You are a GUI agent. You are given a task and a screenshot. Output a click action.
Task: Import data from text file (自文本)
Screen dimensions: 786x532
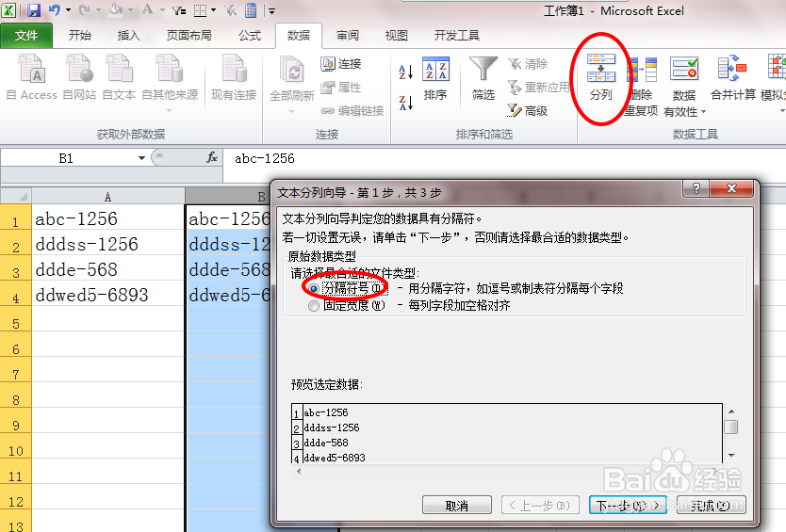(x=119, y=78)
